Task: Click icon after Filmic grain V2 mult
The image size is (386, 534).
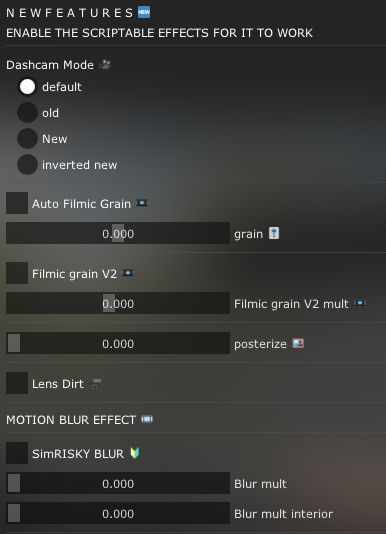Action: 360,303
